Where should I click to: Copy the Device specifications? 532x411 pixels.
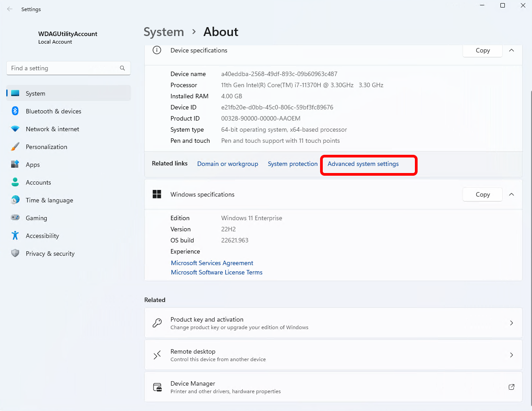(482, 50)
